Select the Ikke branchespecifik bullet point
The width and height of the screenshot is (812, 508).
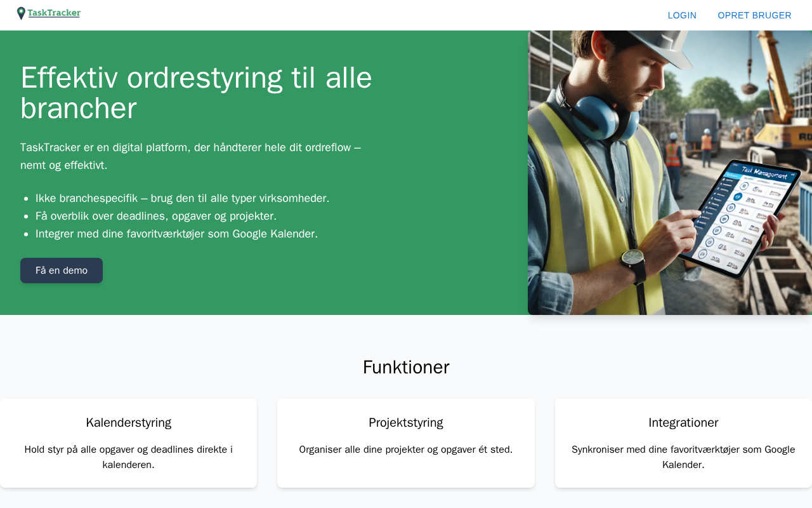click(182, 198)
